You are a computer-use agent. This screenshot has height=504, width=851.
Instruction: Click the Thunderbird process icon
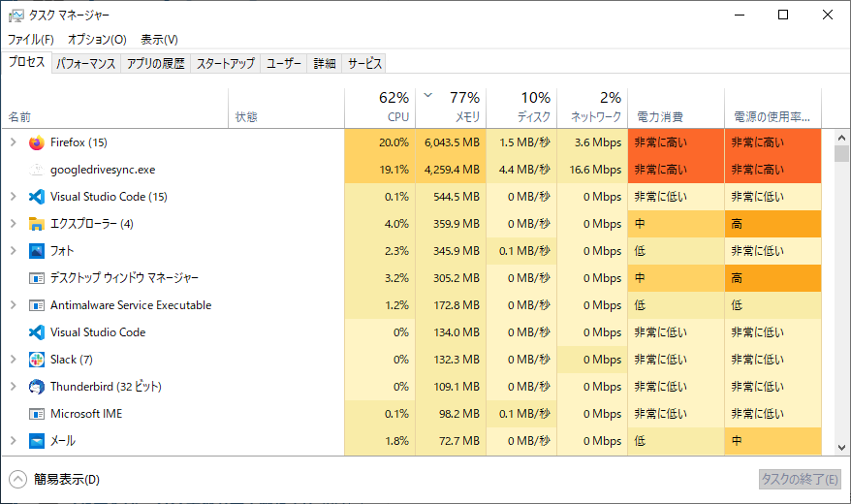click(x=37, y=387)
